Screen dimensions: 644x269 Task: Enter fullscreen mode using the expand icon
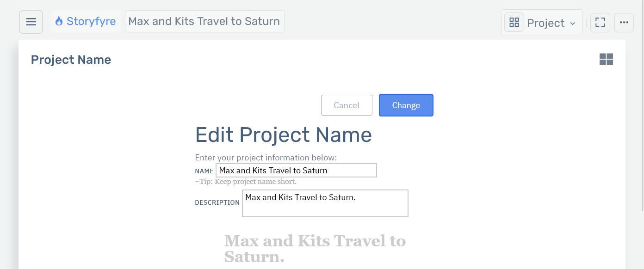tap(600, 22)
